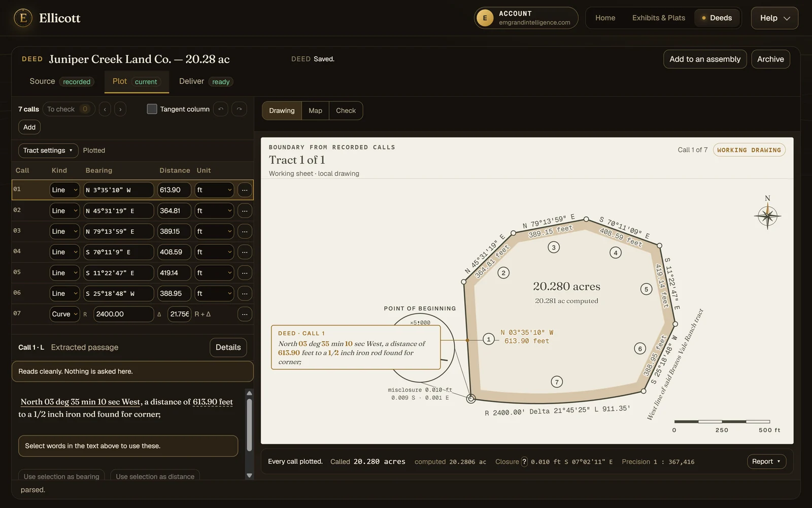Click the Ellicott logo icon
The height and width of the screenshot is (508, 812).
coord(23,18)
